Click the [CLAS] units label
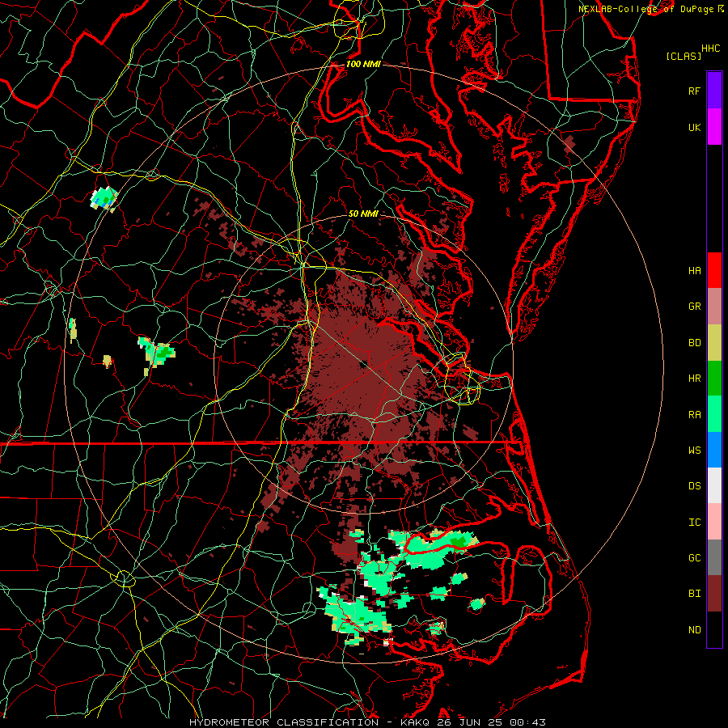The height and width of the screenshot is (728, 728). pyautogui.click(x=684, y=57)
